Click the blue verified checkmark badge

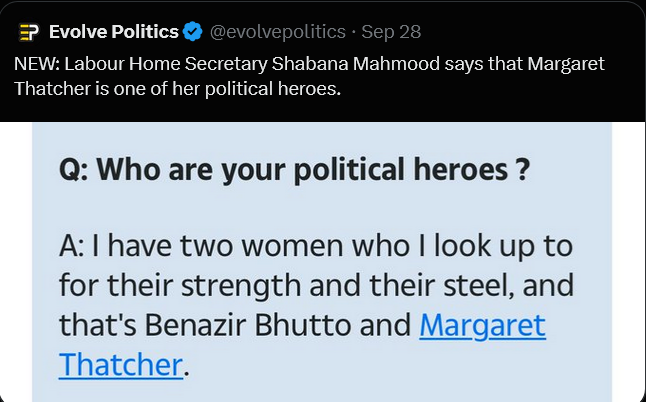[x=194, y=32]
